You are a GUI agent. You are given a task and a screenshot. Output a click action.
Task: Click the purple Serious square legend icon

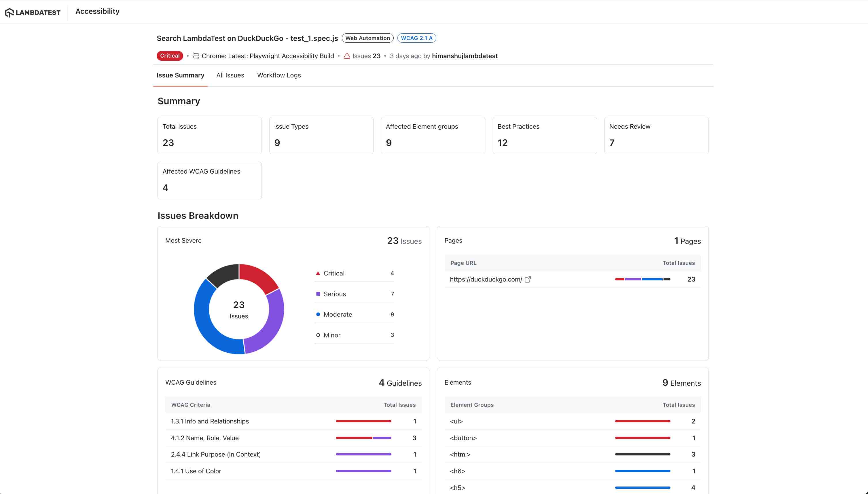pyautogui.click(x=318, y=294)
